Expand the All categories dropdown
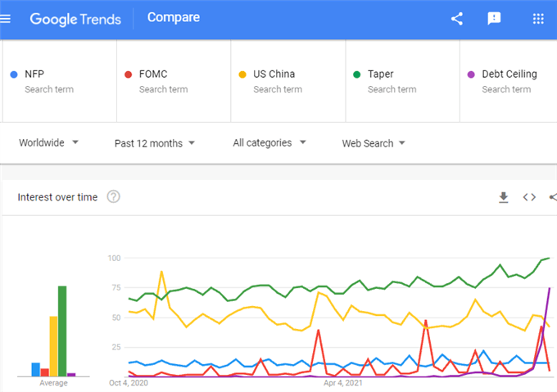The image size is (557, 392). (x=269, y=142)
